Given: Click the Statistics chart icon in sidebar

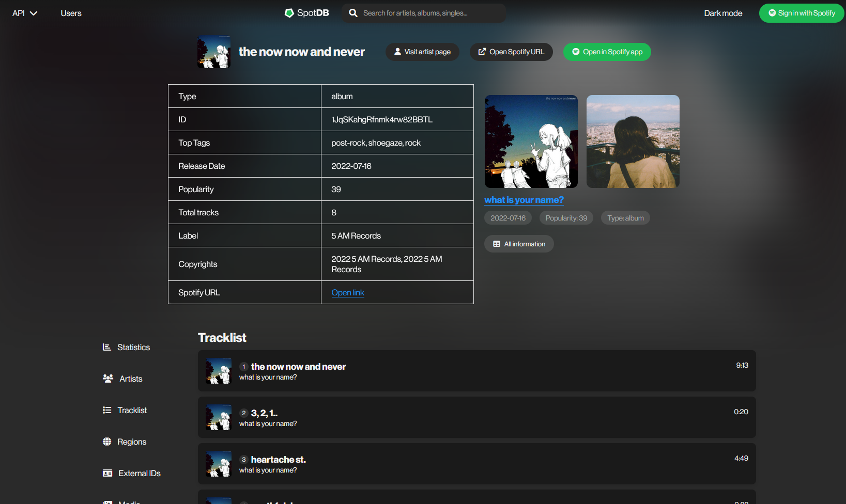Looking at the screenshot, I should (x=107, y=347).
